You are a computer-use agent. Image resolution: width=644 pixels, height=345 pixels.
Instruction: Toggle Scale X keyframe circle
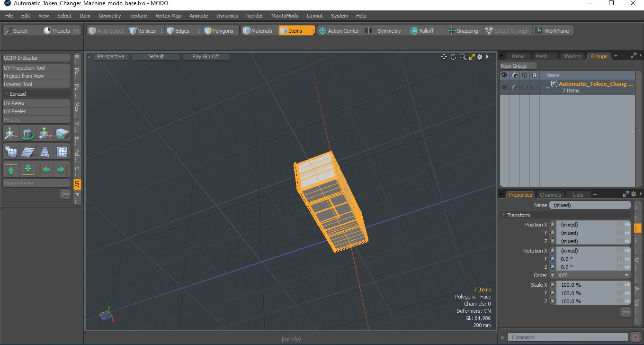(x=553, y=285)
